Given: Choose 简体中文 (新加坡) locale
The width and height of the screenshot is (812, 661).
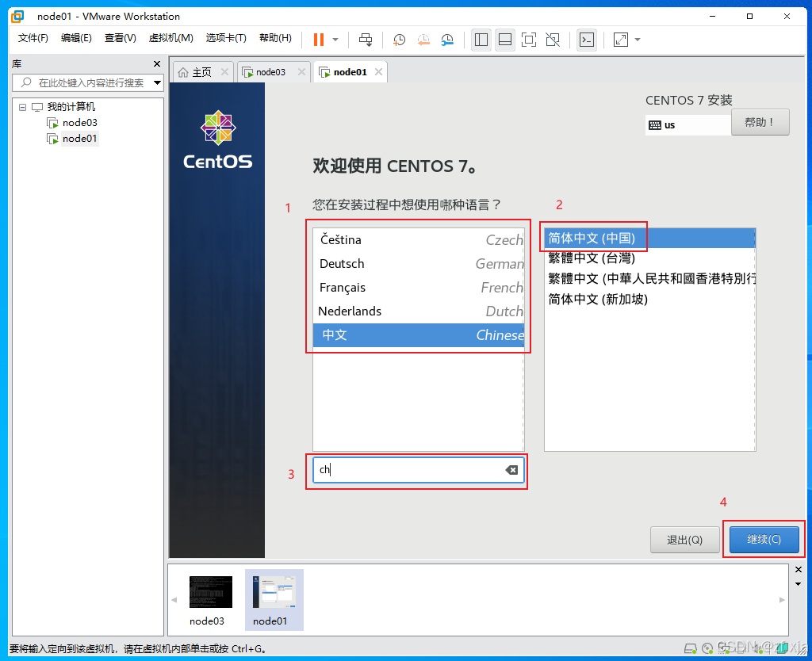Looking at the screenshot, I should click(650, 299).
